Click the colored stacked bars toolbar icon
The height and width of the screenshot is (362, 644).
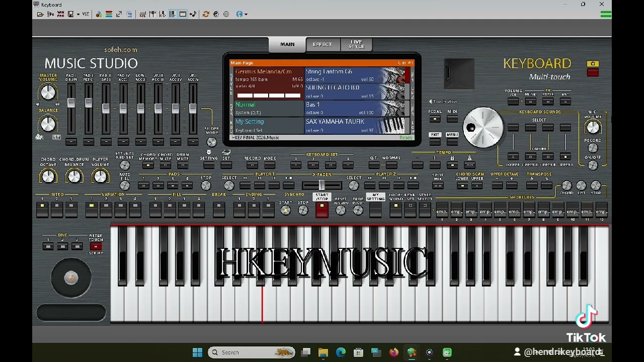click(x=109, y=14)
